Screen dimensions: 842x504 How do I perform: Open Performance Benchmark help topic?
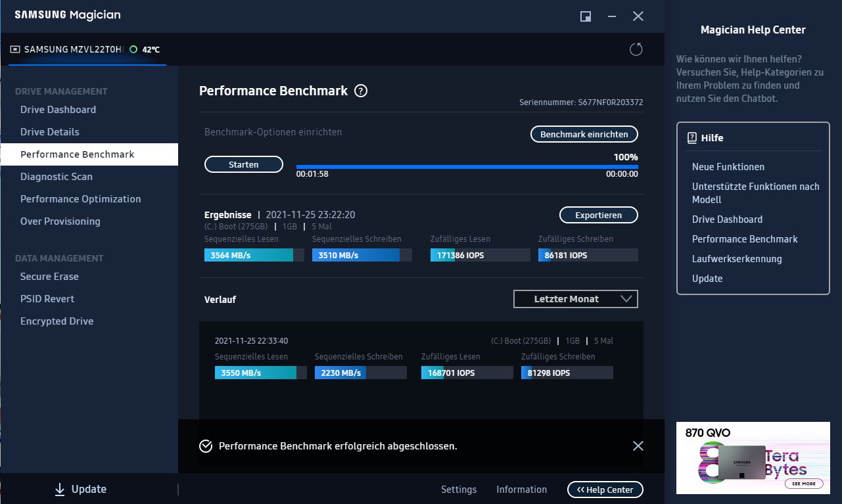coord(745,239)
